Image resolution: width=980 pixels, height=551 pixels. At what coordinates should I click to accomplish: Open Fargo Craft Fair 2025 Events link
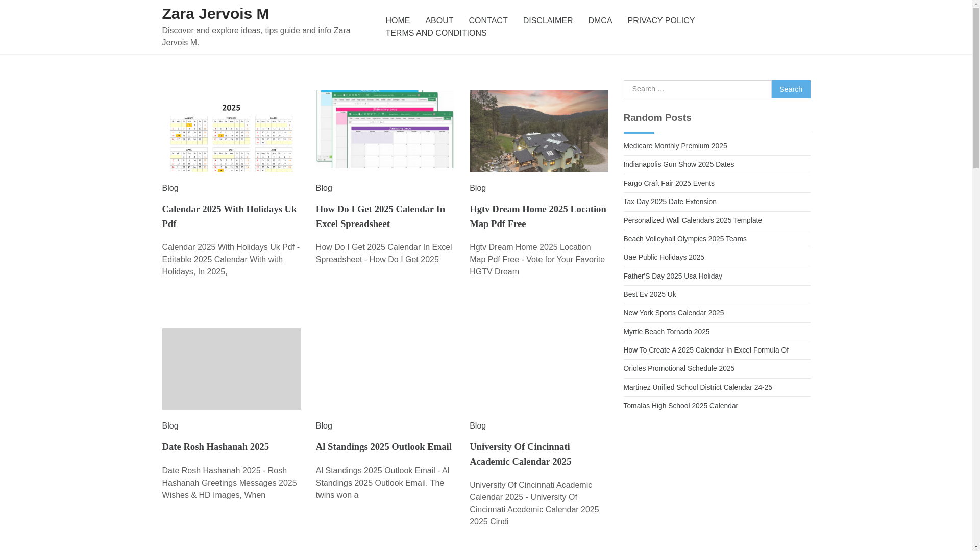[x=669, y=183]
